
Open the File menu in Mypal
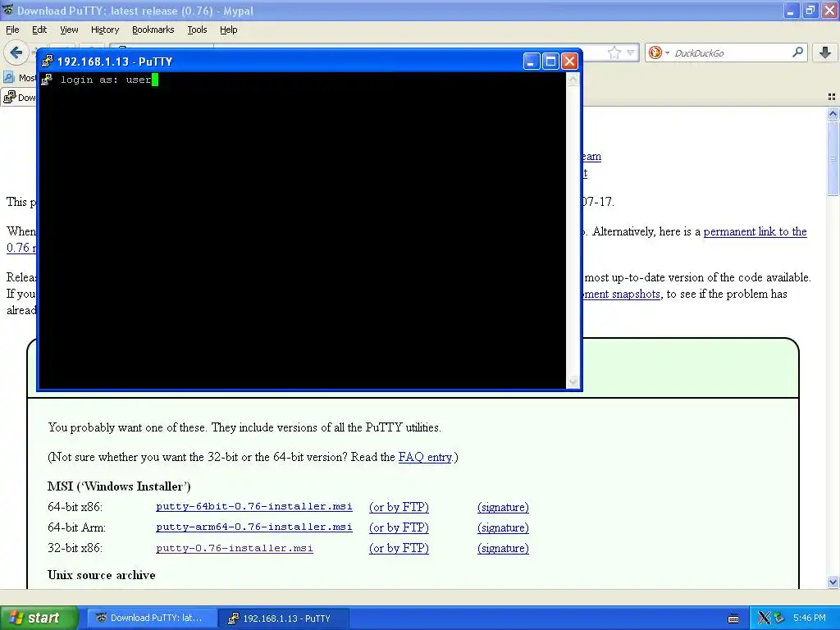12,30
